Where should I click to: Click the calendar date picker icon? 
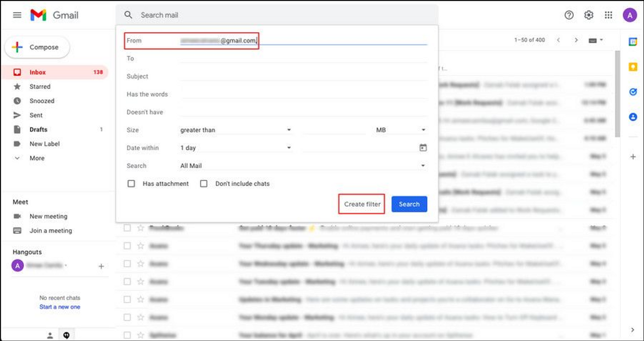423,148
